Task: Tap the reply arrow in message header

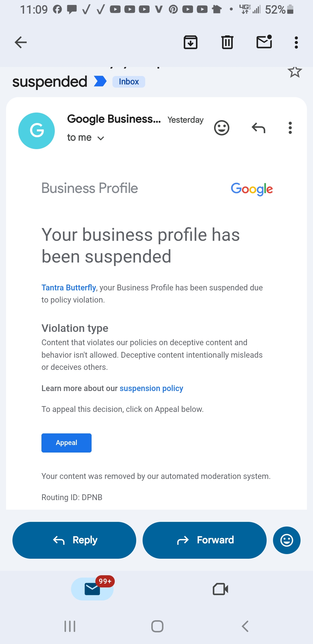Action: tap(259, 128)
